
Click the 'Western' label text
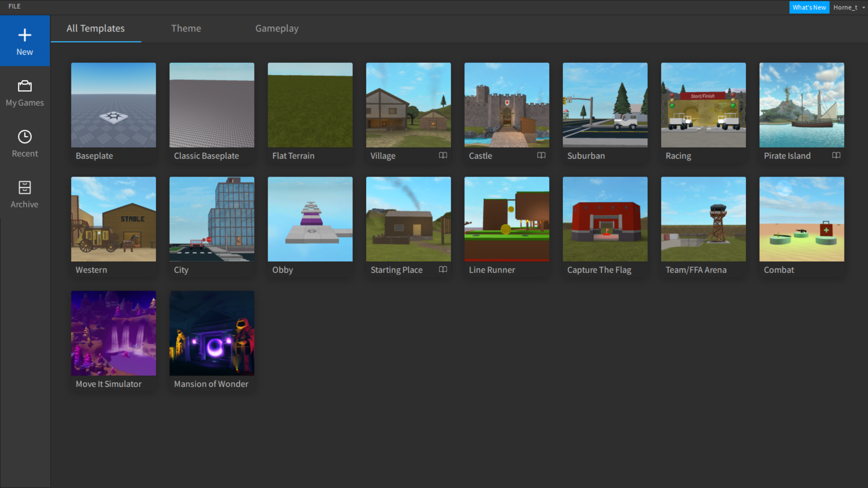[91, 270]
